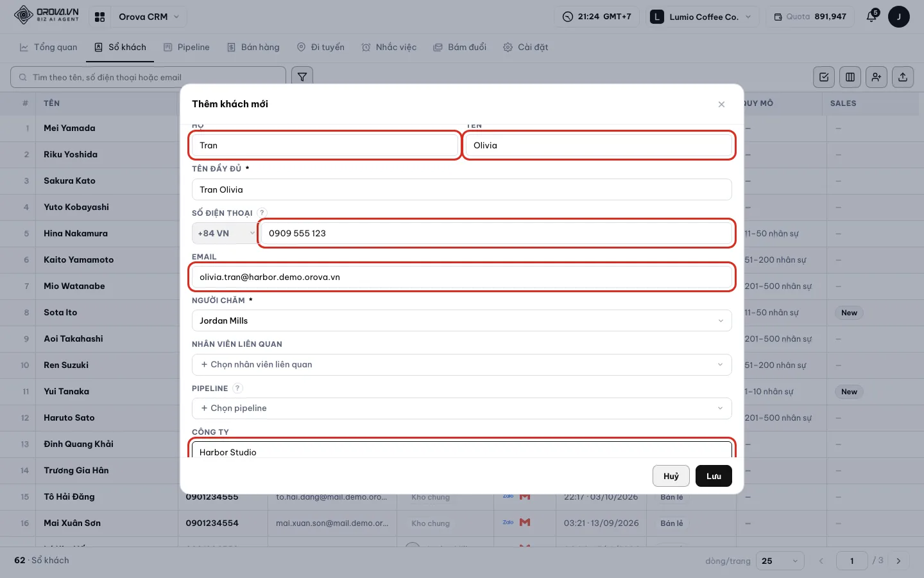Viewport: 924px width, 578px height.
Task: Click Quota 891,947 indicator
Action: tap(810, 17)
